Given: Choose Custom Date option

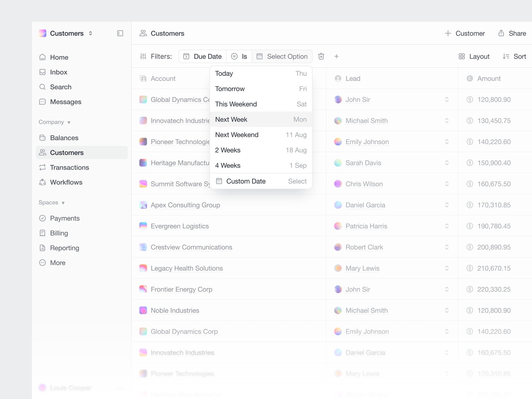Looking at the screenshot, I should [x=261, y=181].
